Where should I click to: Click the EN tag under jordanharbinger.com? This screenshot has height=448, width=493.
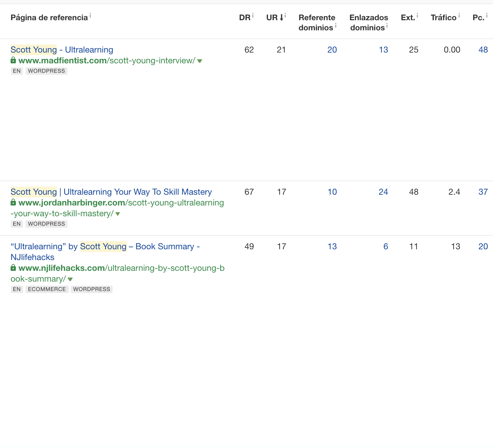click(x=17, y=224)
